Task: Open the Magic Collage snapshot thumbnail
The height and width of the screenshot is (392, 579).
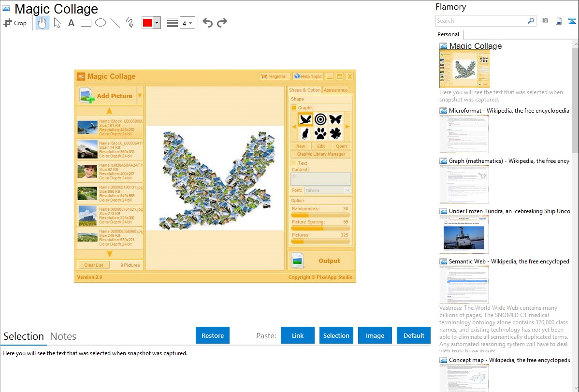Action: coord(464,69)
